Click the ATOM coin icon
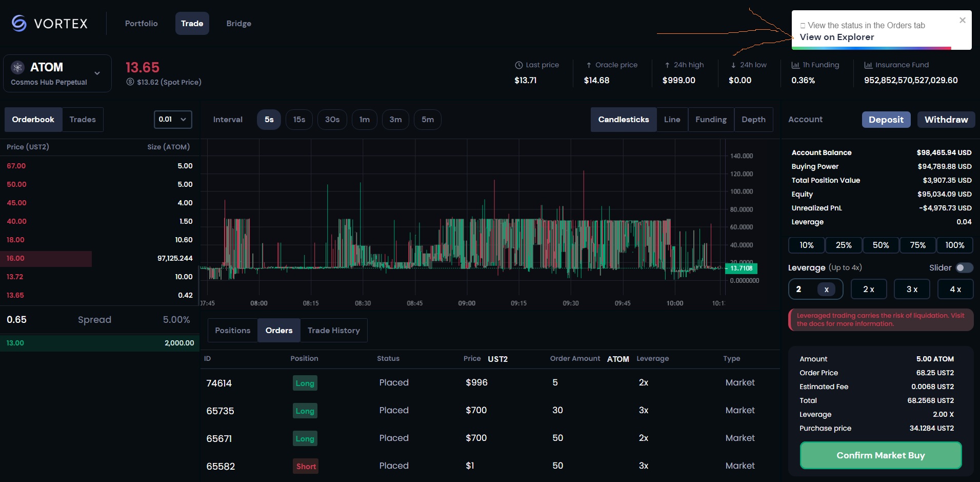This screenshot has width=980, height=482. tap(18, 67)
